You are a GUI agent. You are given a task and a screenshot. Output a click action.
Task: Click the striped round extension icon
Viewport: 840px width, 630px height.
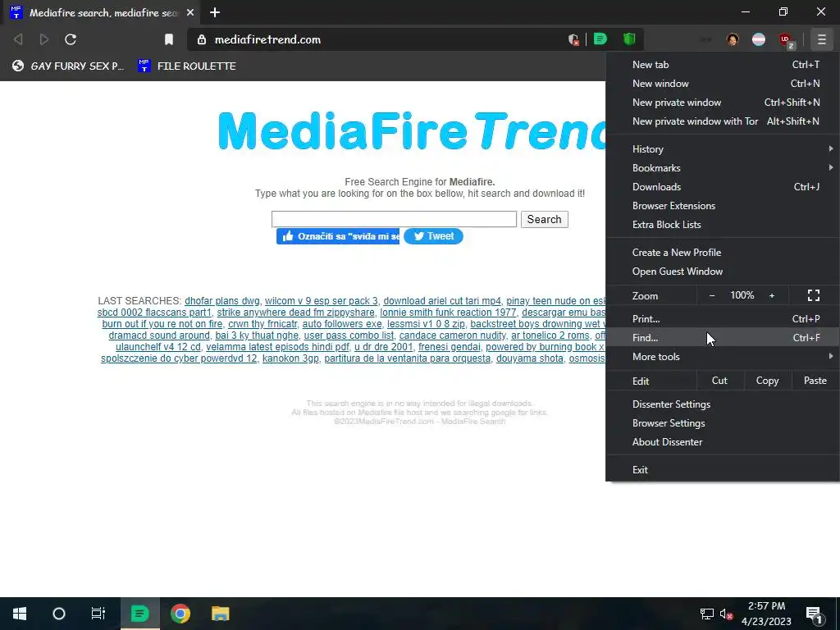pyautogui.click(x=759, y=39)
